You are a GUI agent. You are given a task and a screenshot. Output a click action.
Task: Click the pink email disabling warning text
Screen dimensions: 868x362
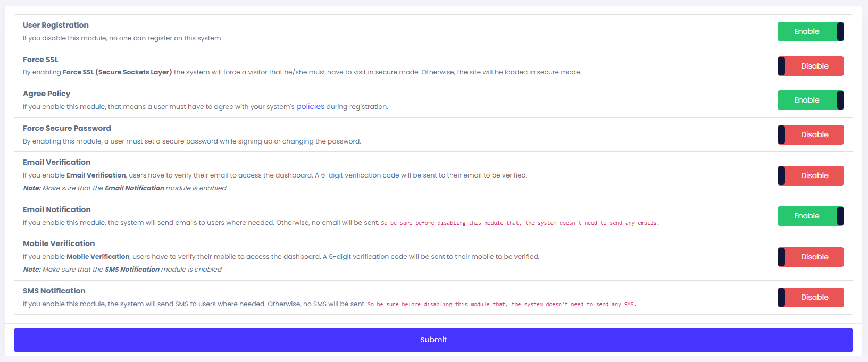point(520,223)
